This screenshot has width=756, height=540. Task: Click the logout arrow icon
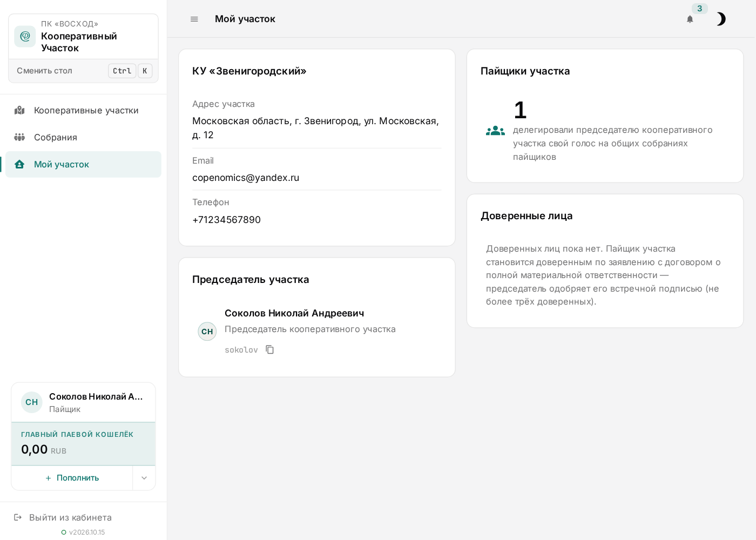pyautogui.click(x=18, y=517)
